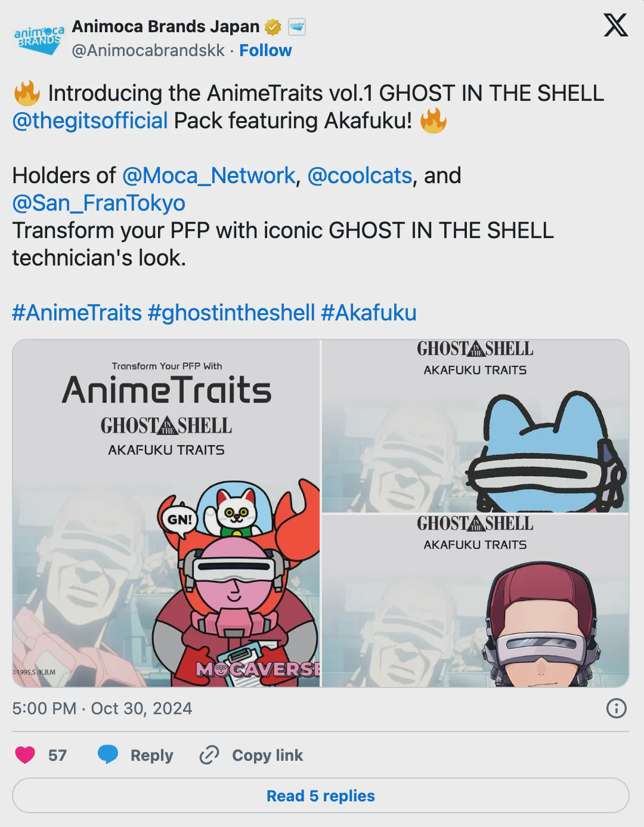Open the @Moca_Network mention

tap(208, 175)
